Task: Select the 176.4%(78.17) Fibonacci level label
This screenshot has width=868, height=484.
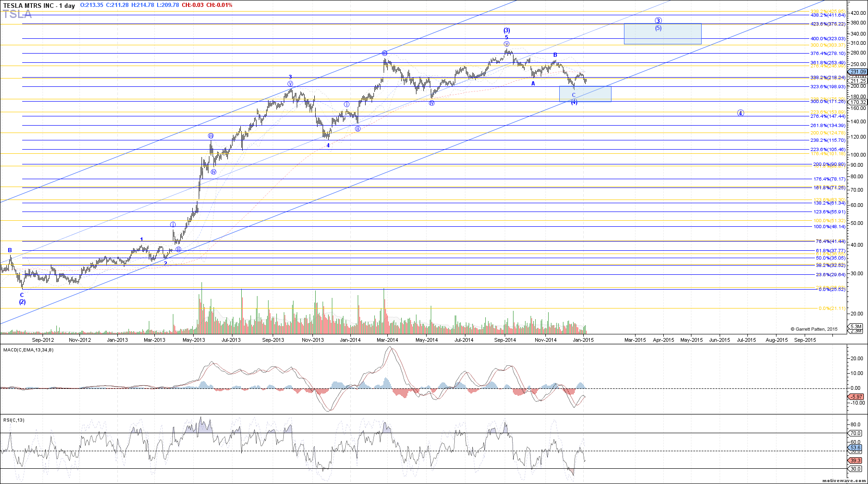Action: coord(830,179)
